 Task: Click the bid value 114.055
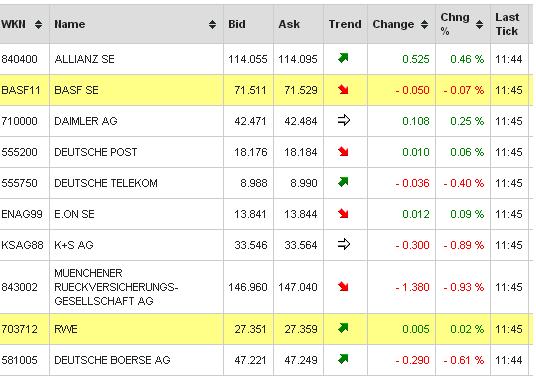click(x=248, y=59)
